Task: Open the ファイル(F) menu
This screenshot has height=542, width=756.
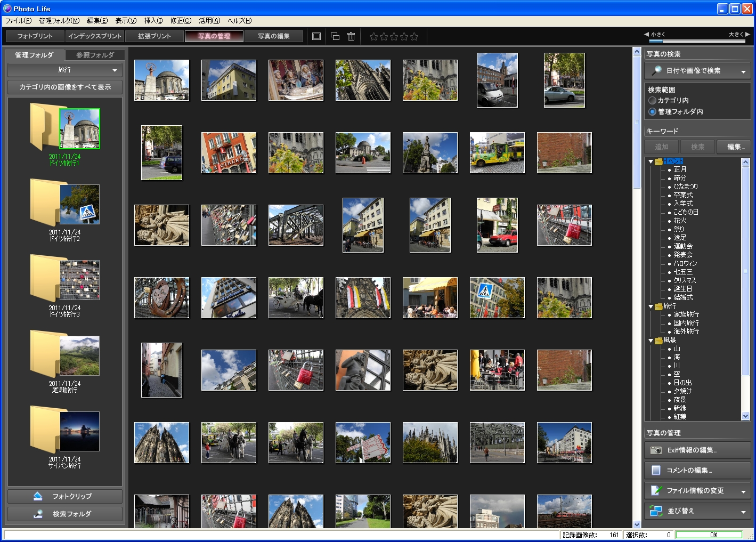Action: pos(19,21)
